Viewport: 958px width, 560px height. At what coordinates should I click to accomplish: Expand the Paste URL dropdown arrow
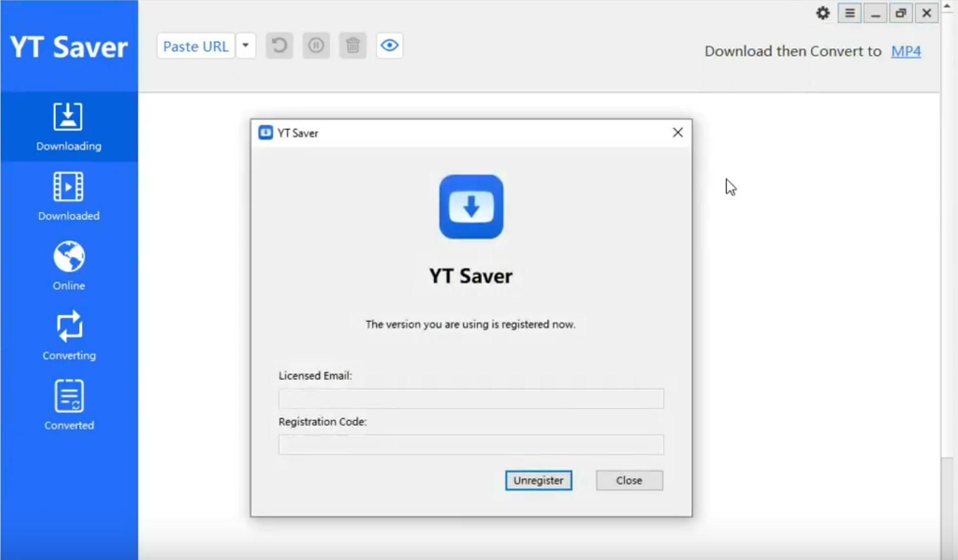click(246, 46)
